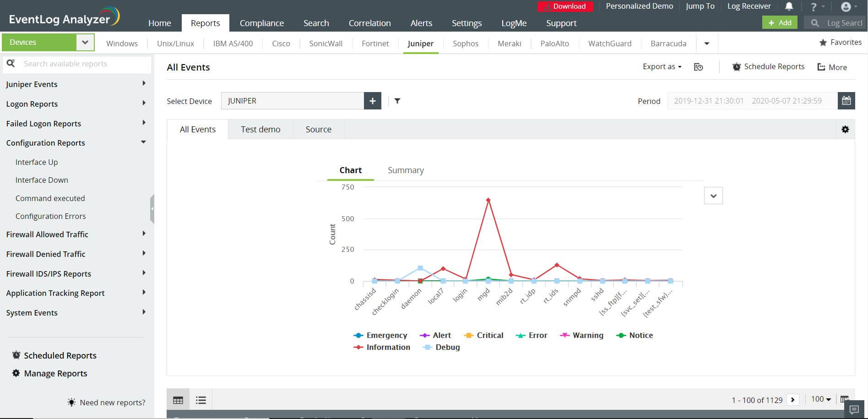Image resolution: width=868 pixels, height=419 pixels.
Task: Open the chart options dropdown
Action: 713,196
